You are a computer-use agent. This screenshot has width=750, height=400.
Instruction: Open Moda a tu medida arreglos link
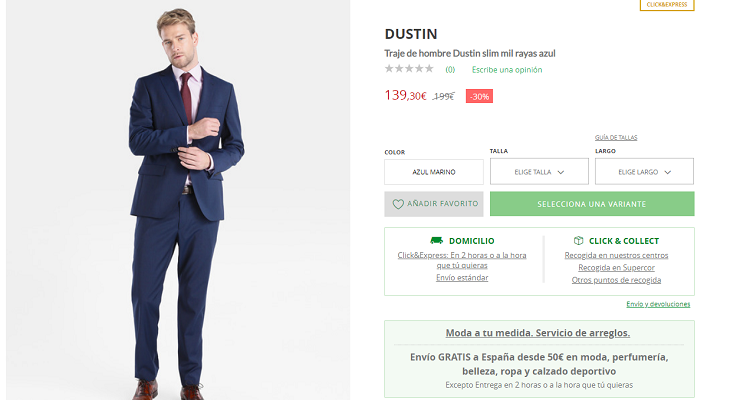click(x=538, y=333)
